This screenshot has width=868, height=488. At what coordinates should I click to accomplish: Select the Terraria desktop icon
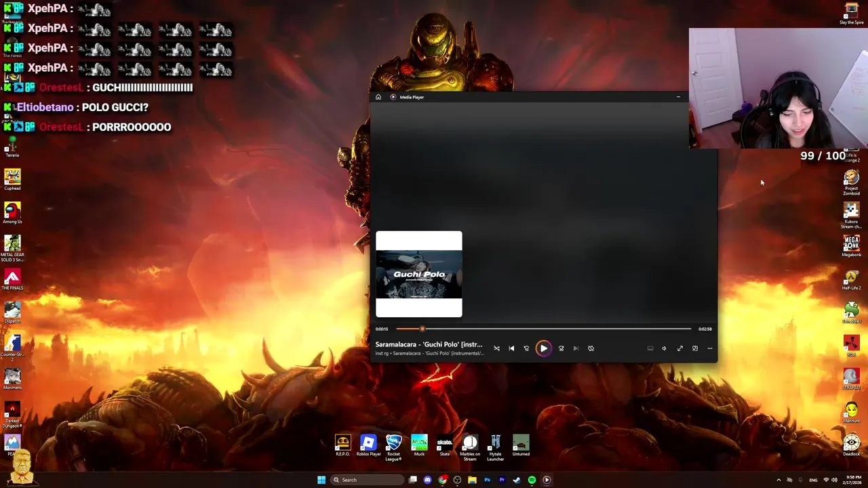[12, 147]
